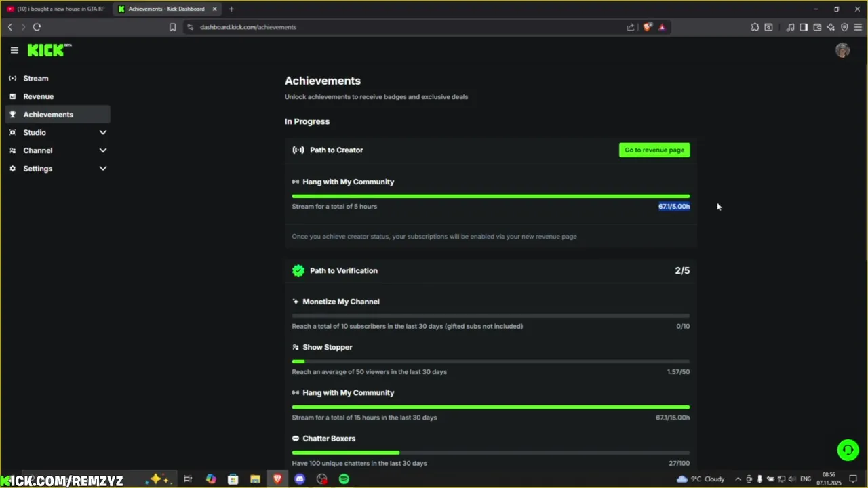
Task: Toggle the browser sidebar panel
Action: coord(804,27)
